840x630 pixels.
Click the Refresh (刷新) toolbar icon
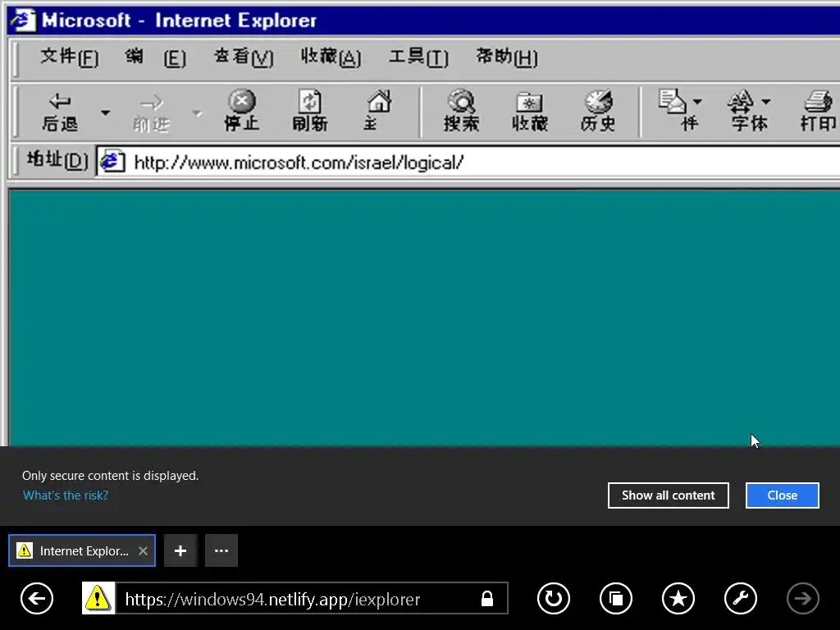(x=309, y=111)
